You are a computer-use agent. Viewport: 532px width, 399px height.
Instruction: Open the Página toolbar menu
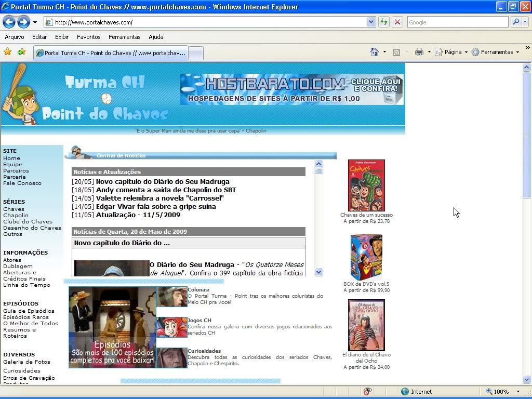coord(451,52)
